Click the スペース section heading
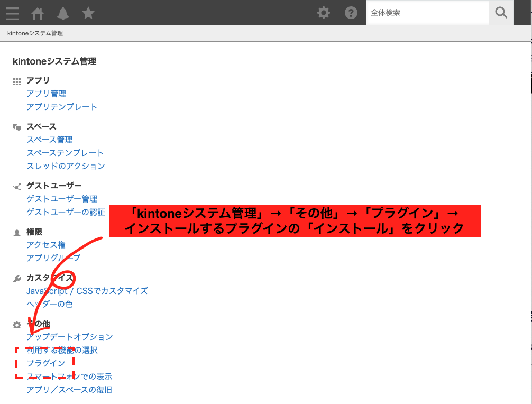This screenshot has width=532, height=404. point(41,126)
